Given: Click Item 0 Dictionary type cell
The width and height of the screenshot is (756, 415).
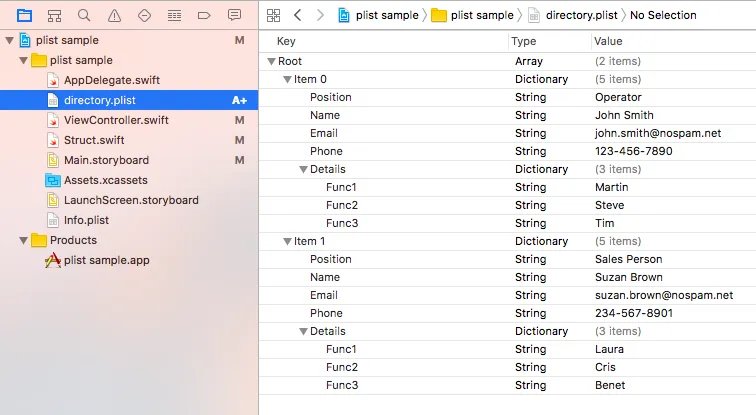Looking at the screenshot, I should click(541, 80).
